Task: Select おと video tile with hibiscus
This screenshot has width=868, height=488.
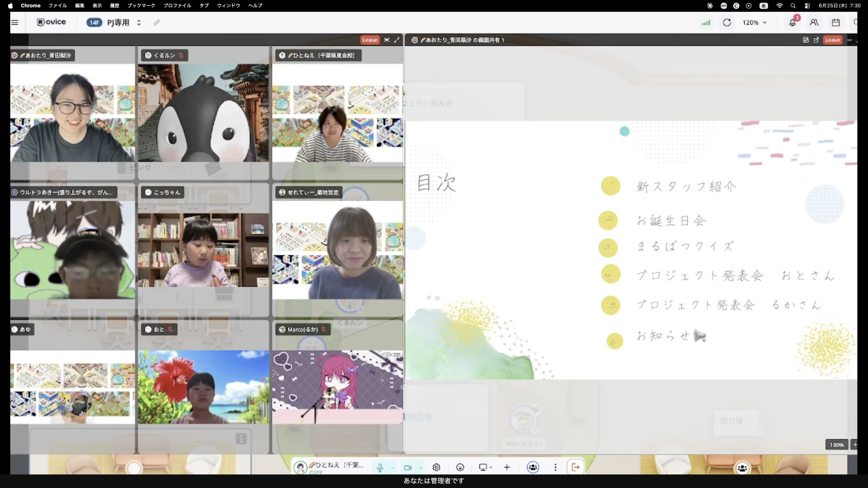Action: click(x=203, y=387)
